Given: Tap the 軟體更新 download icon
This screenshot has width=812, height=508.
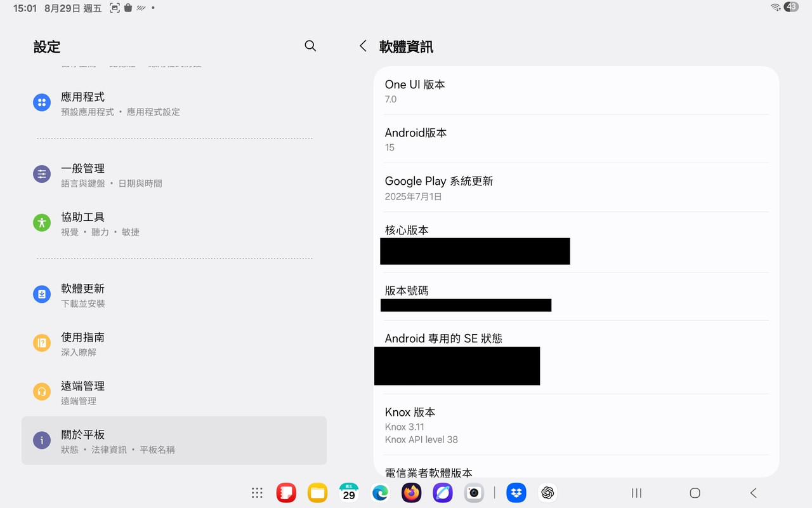Looking at the screenshot, I should click(42, 295).
